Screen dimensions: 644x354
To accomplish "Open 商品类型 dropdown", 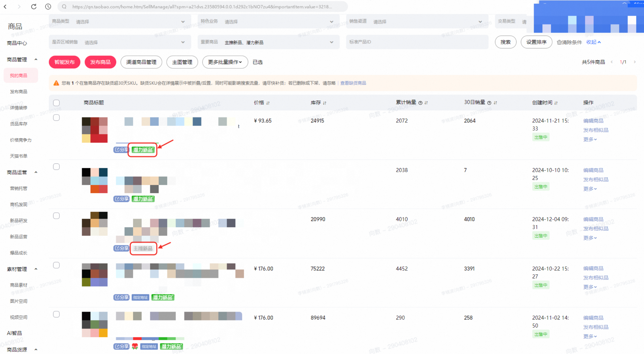I will tap(120, 21).
